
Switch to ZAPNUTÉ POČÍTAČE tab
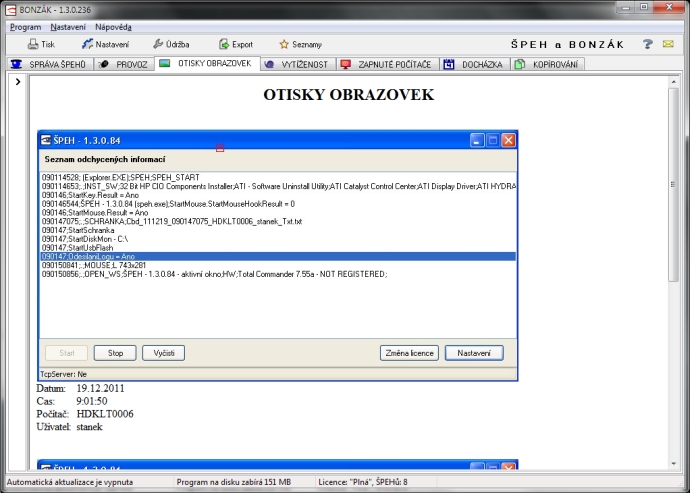pyautogui.click(x=388, y=64)
